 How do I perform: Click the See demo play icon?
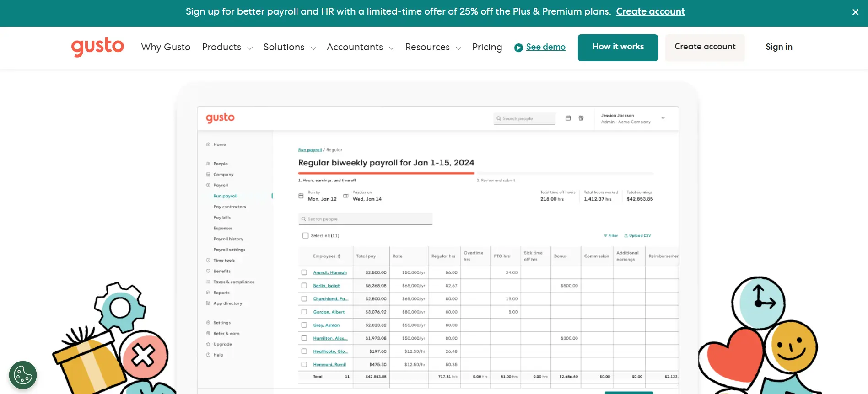(x=518, y=48)
